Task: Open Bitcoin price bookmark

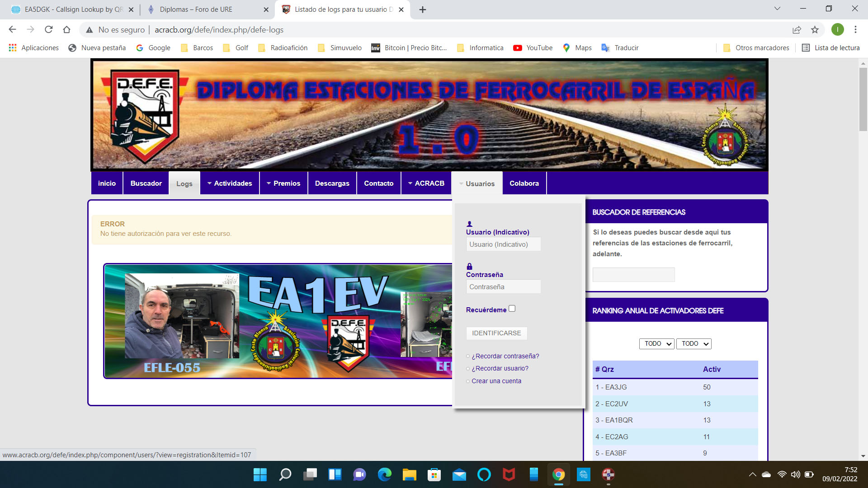Action: pos(409,48)
